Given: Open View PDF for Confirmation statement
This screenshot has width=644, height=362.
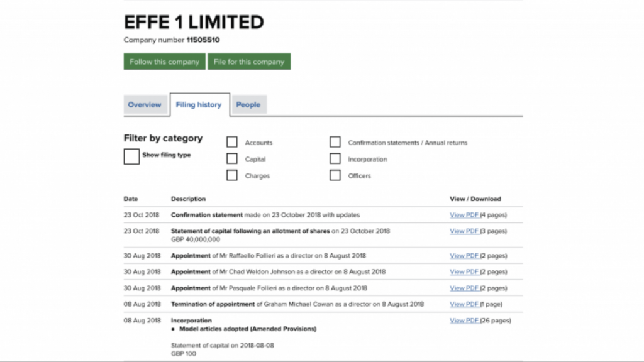Looking at the screenshot, I should [464, 215].
